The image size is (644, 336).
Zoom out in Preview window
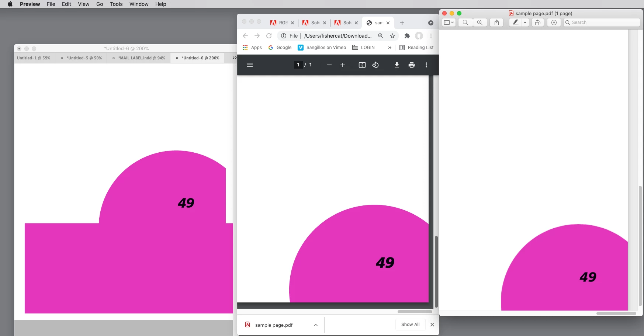click(465, 22)
